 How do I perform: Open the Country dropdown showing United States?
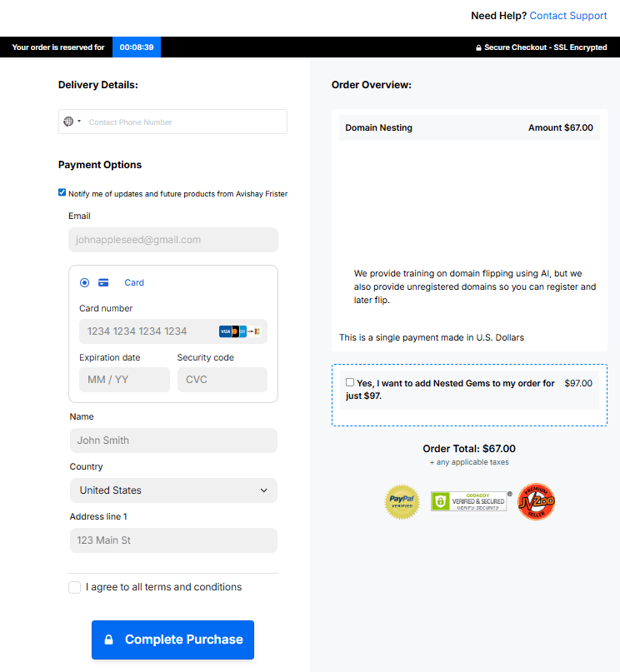tap(173, 490)
